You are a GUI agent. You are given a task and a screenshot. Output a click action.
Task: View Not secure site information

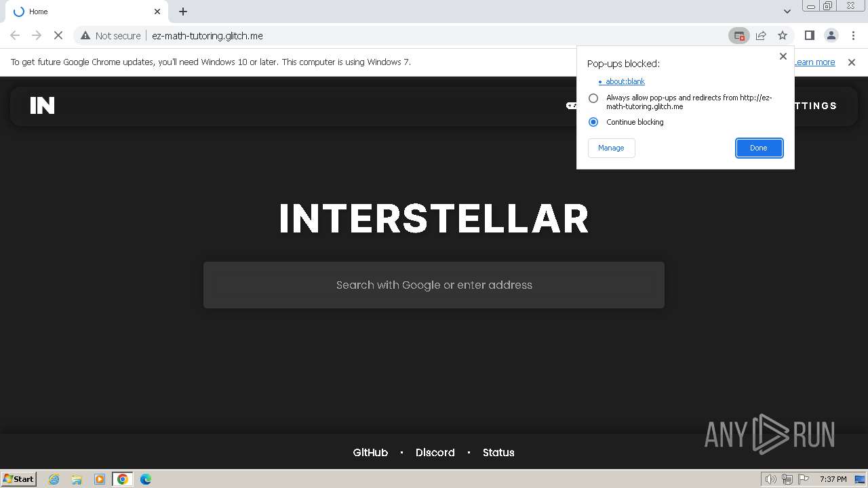(x=111, y=36)
